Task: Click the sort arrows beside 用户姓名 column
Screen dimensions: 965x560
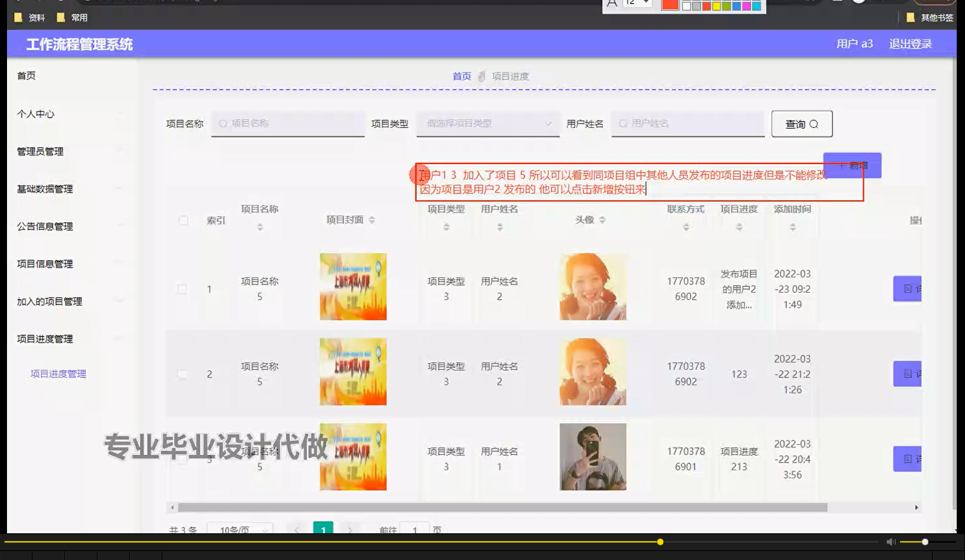Action: [500, 226]
